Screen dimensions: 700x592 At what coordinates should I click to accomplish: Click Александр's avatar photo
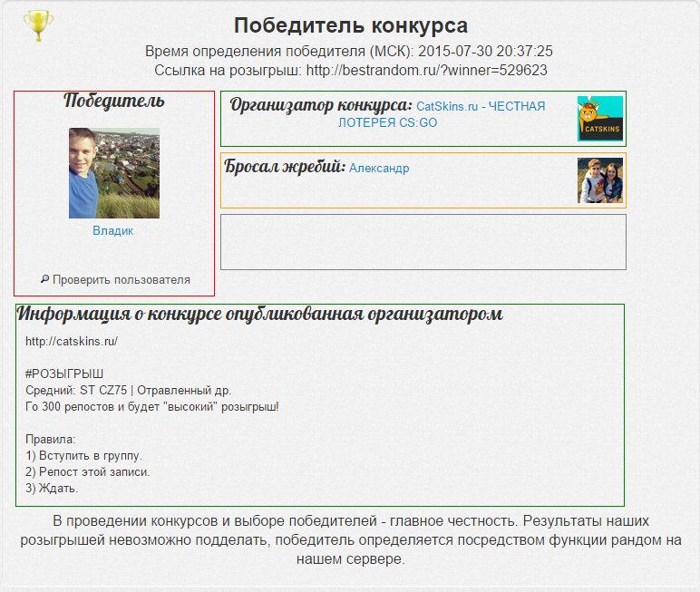tap(600, 180)
